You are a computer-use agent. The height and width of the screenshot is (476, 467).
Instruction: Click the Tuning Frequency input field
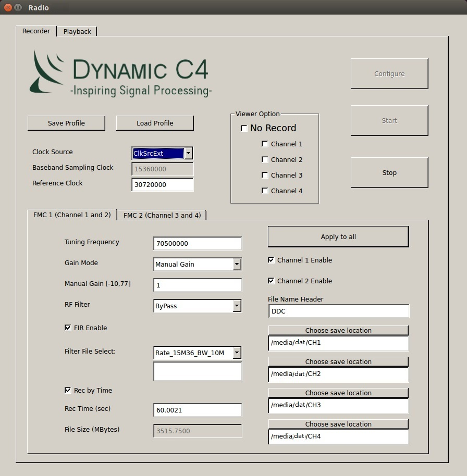pos(198,244)
